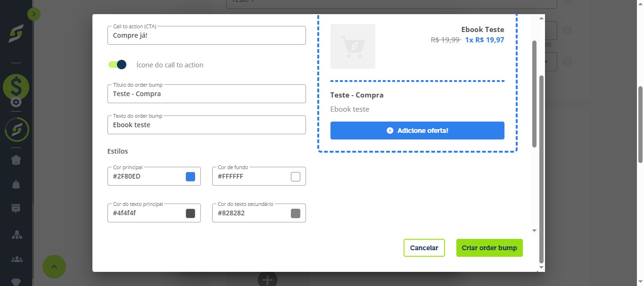
Task: Open the shopping bag products icon
Action: (16, 184)
